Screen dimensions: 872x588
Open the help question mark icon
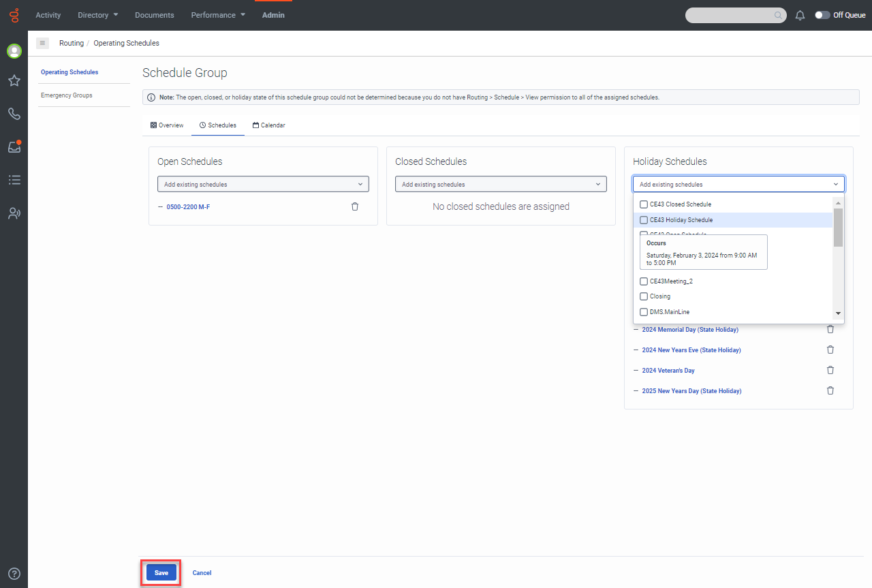click(x=14, y=574)
